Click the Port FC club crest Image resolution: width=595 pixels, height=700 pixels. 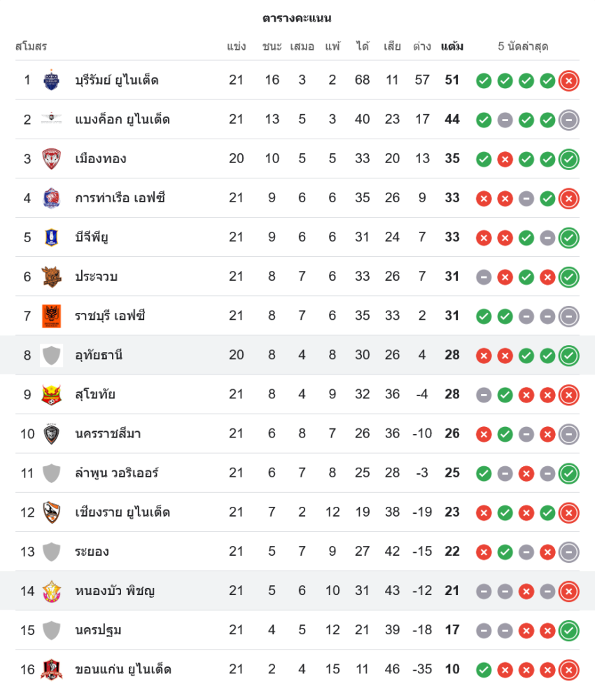pyautogui.click(x=51, y=198)
